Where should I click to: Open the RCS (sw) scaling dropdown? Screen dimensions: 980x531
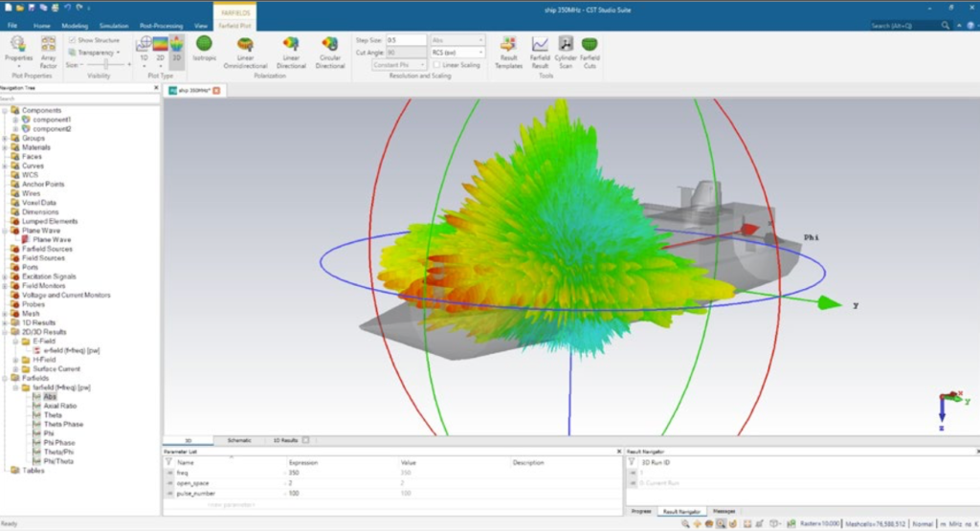pyautogui.click(x=457, y=53)
